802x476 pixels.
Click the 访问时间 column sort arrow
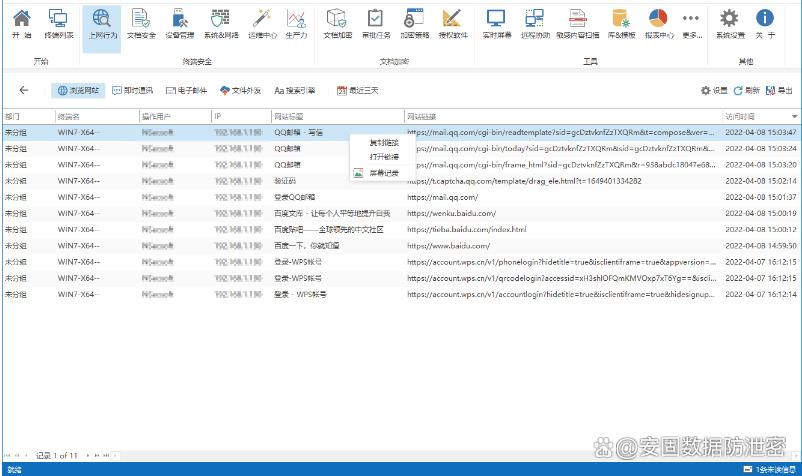794,117
